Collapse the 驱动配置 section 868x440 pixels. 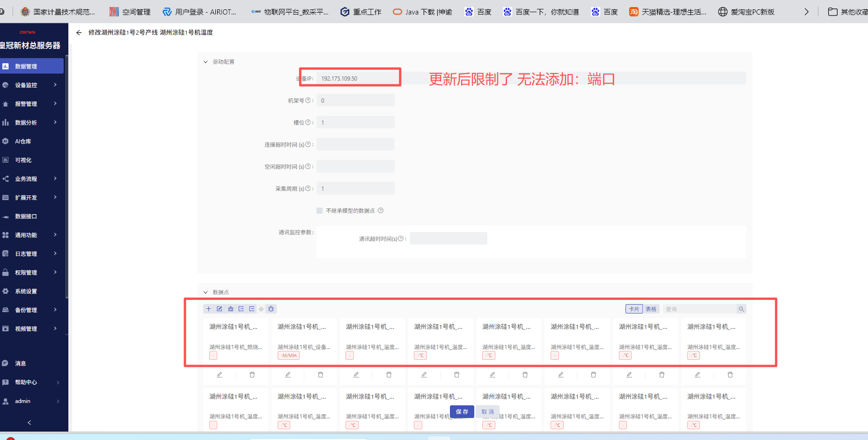pos(206,62)
